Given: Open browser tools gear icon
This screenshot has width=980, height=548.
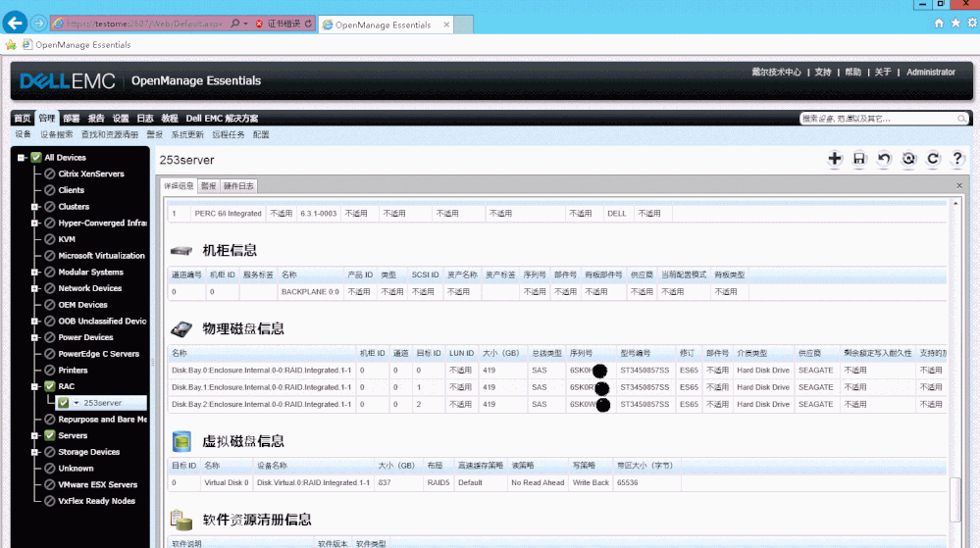Looking at the screenshot, I should (972, 24).
